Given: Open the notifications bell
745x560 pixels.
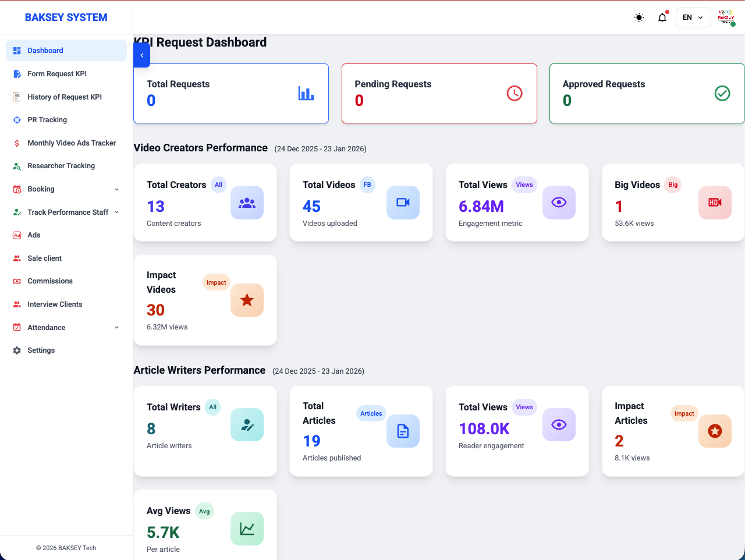Looking at the screenshot, I should click(662, 17).
